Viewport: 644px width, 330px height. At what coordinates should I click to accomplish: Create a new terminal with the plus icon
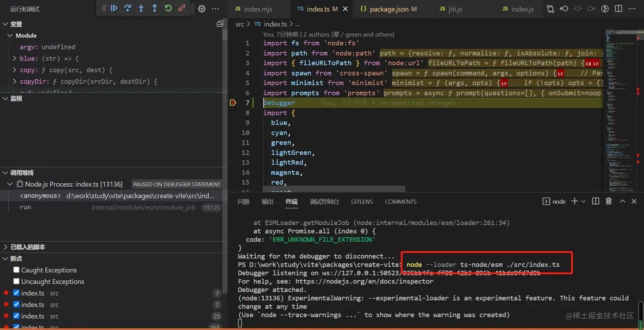pyautogui.click(x=574, y=201)
